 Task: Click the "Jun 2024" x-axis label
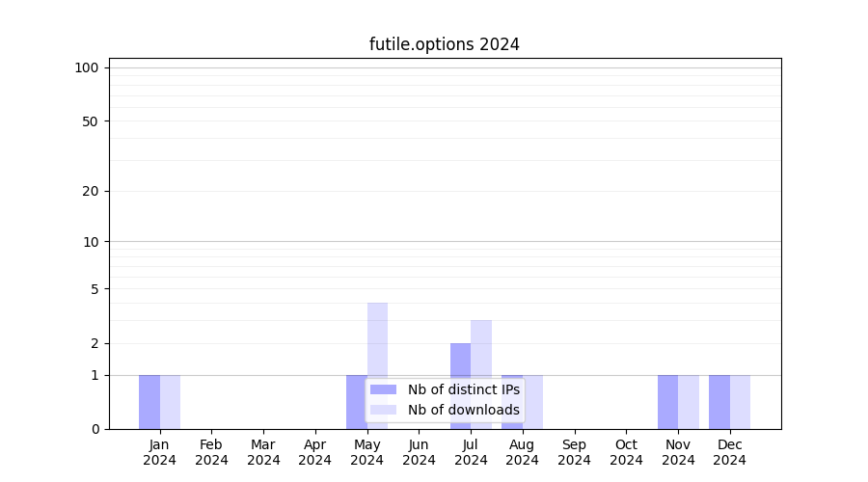pos(419,452)
